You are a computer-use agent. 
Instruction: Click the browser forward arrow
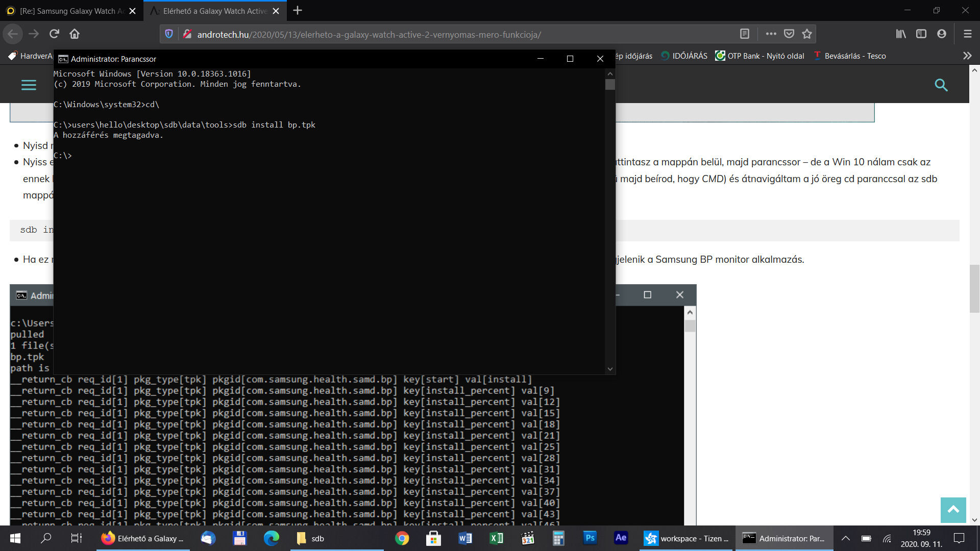click(34, 34)
